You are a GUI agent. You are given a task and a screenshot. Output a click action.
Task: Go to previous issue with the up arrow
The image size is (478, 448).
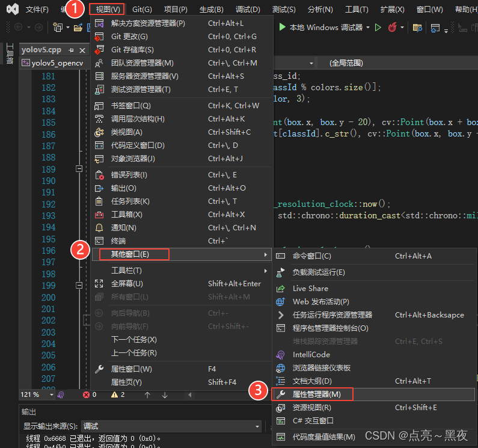(x=147, y=395)
